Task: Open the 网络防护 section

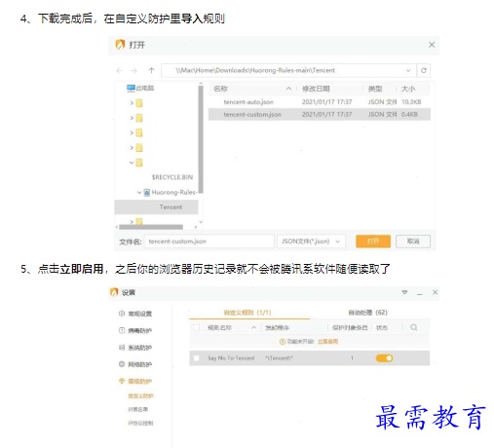Action: [x=140, y=364]
